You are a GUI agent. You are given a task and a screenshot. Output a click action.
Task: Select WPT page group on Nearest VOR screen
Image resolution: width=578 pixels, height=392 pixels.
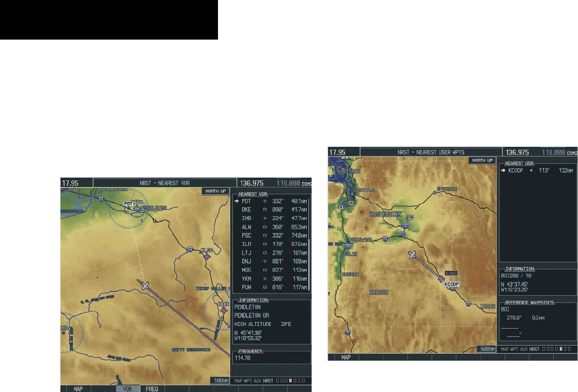248,381
